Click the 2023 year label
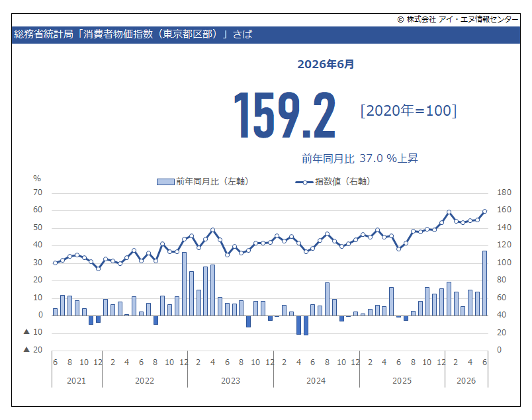This screenshot has height=420, width=532. [230, 381]
